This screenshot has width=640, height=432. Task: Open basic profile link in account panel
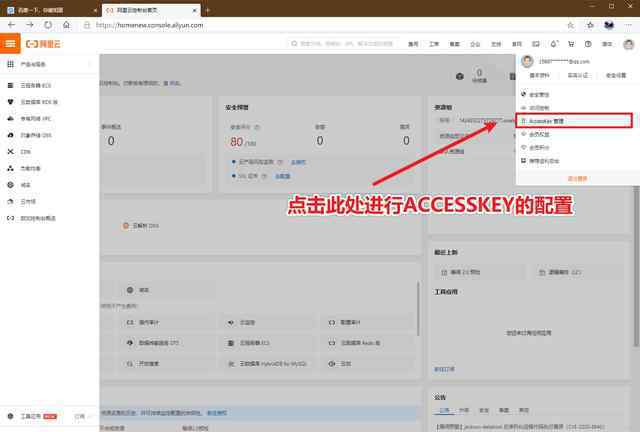tap(539, 76)
